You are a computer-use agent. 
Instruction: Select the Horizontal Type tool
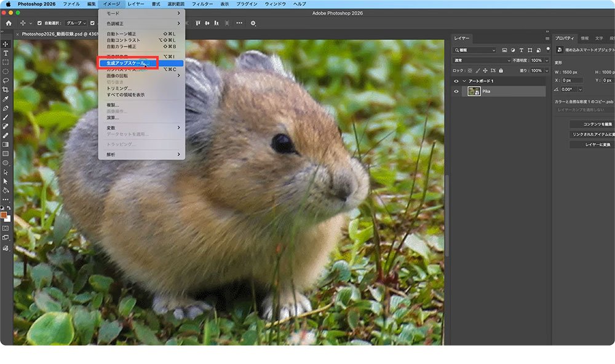(6, 53)
